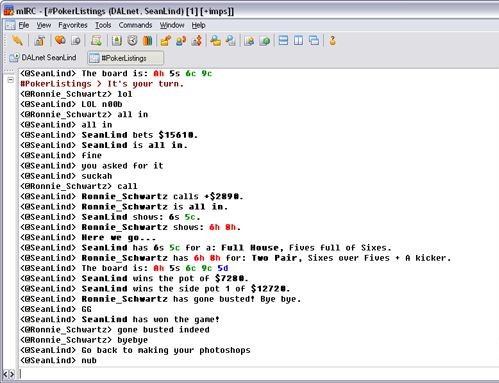Collapse the tree expander left of chat
499x383 pixels.
[11, 80]
